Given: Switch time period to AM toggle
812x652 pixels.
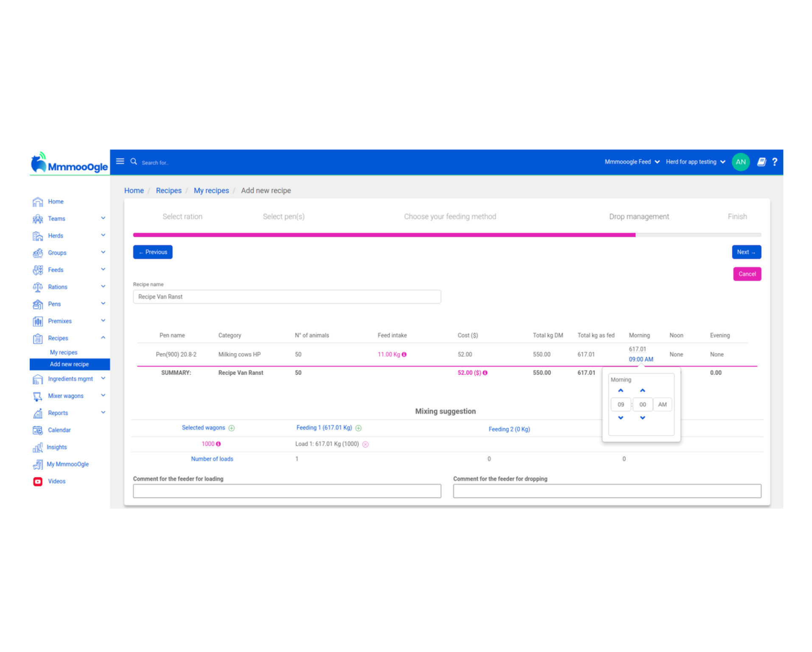Looking at the screenshot, I should (x=662, y=404).
